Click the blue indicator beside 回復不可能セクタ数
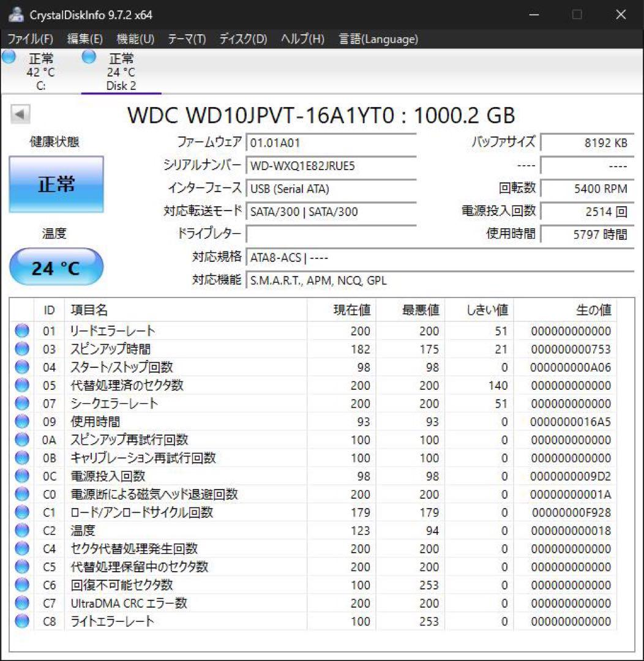 point(21,585)
